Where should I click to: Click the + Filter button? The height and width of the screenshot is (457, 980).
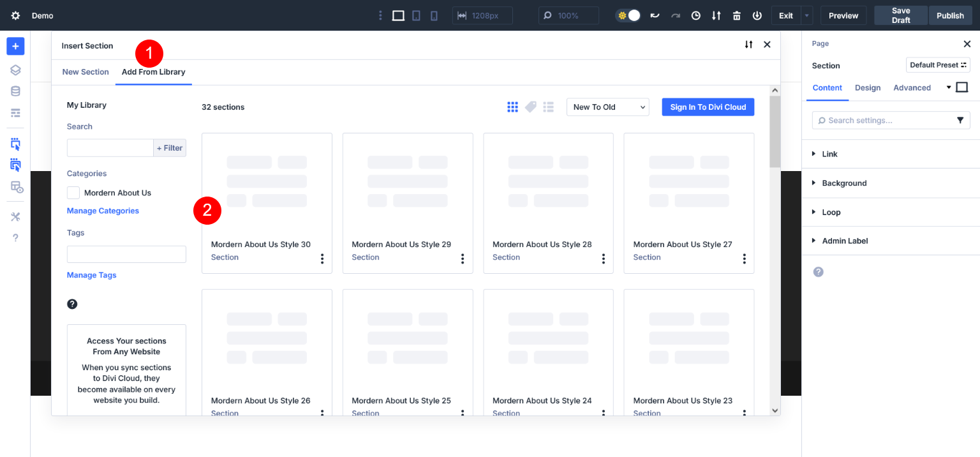(x=170, y=148)
